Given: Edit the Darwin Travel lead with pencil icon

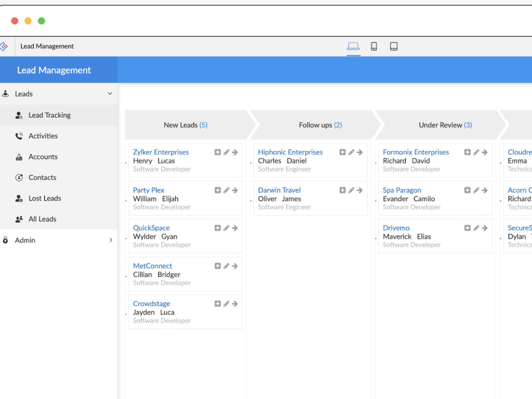Looking at the screenshot, I should (351, 190).
